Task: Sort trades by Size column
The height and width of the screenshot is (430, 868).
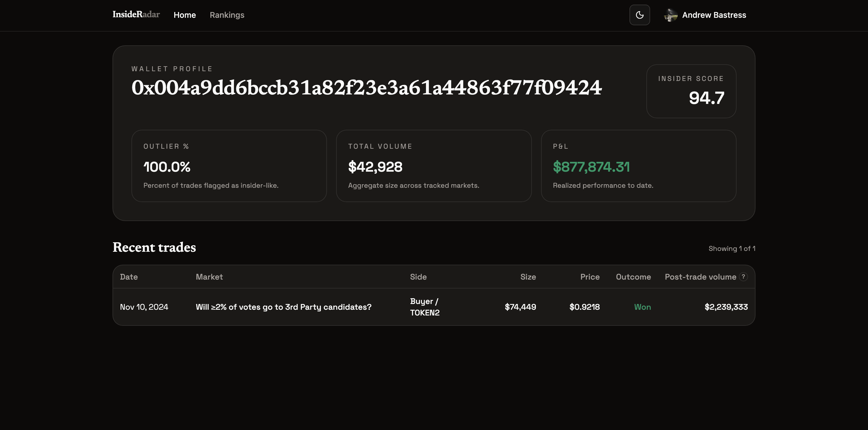Action: click(x=528, y=277)
